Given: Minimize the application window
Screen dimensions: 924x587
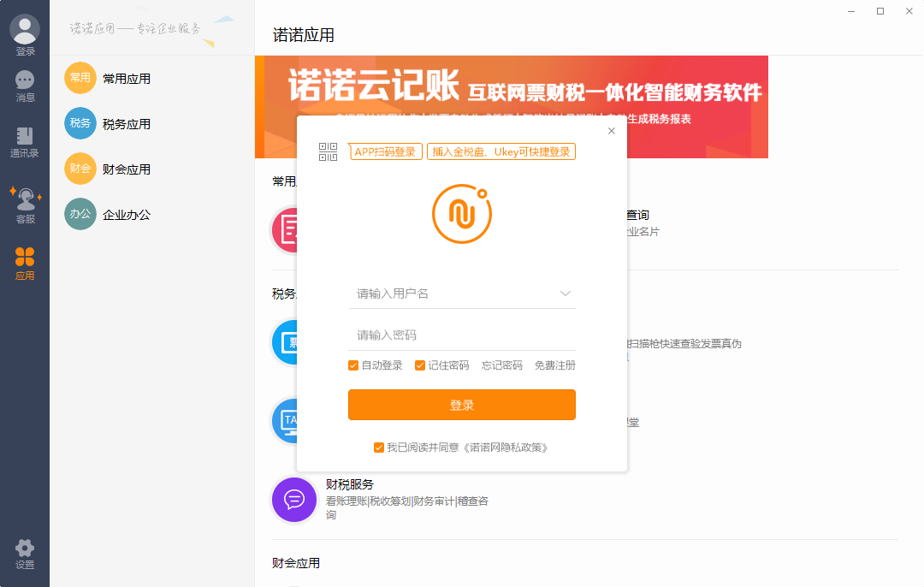Looking at the screenshot, I should pyautogui.click(x=851, y=11).
